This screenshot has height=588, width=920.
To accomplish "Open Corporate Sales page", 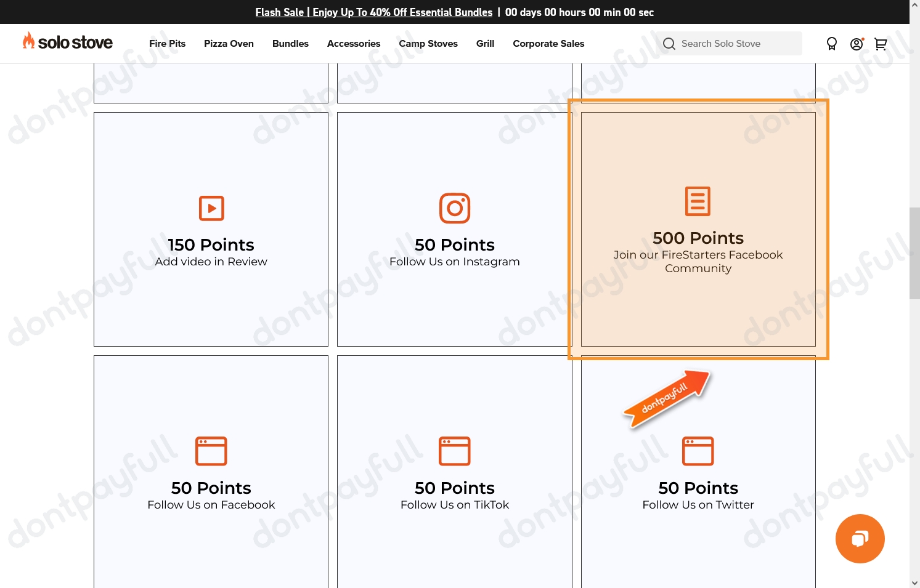I will click(x=548, y=44).
